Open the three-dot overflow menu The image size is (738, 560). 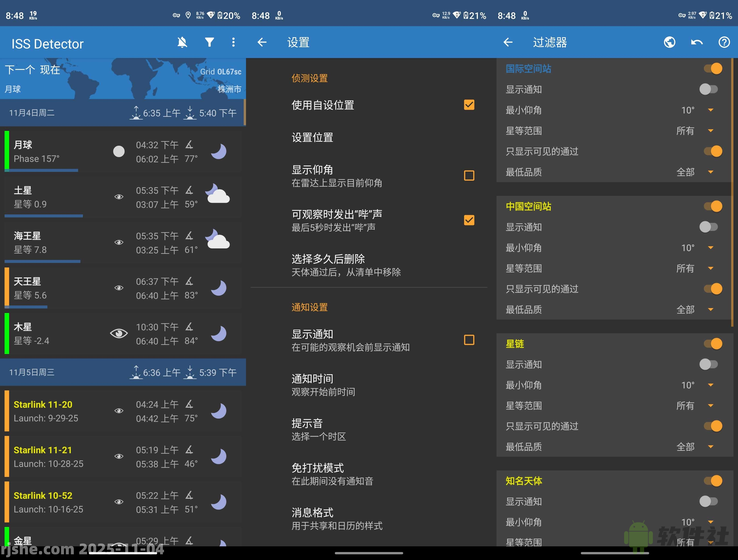pyautogui.click(x=233, y=42)
